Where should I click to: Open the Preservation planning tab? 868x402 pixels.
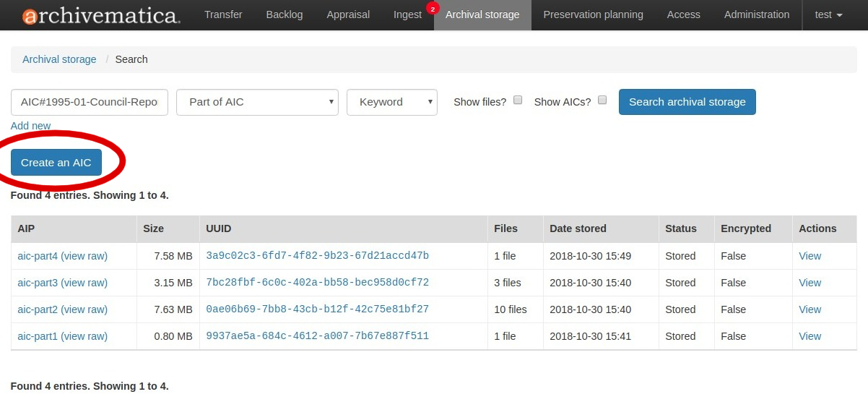[x=593, y=14]
